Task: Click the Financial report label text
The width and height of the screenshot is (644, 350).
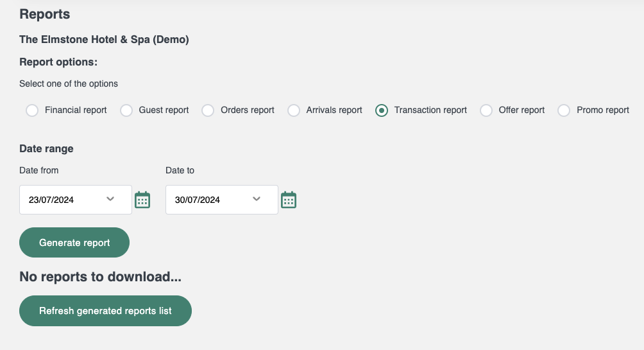Action: pyautogui.click(x=76, y=110)
